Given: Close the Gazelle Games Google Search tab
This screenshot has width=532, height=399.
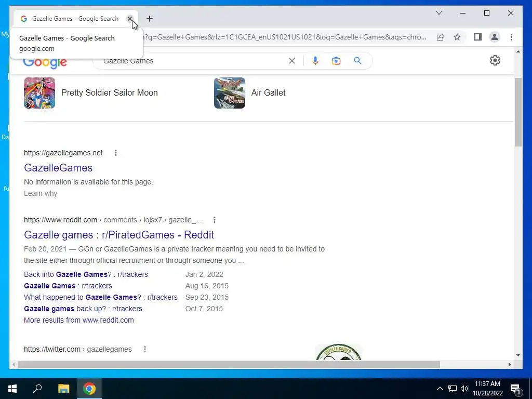Looking at the screenshot, I should [129, 19].
